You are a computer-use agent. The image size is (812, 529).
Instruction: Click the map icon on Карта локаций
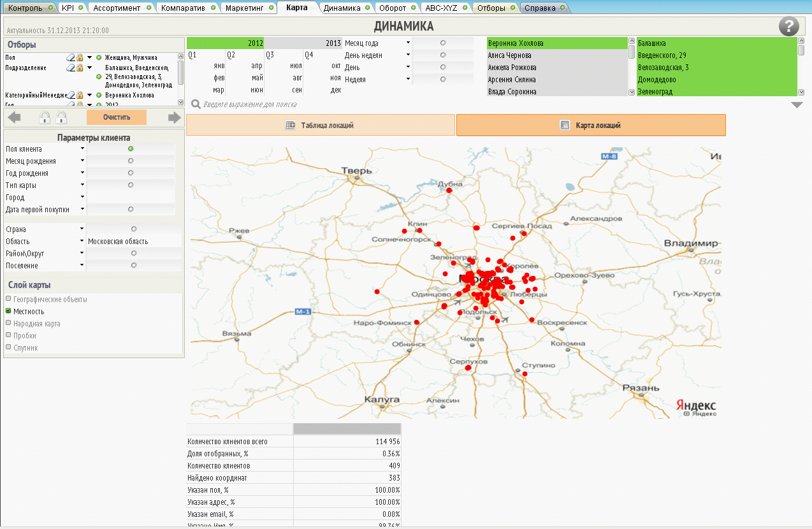coord(564,126)
